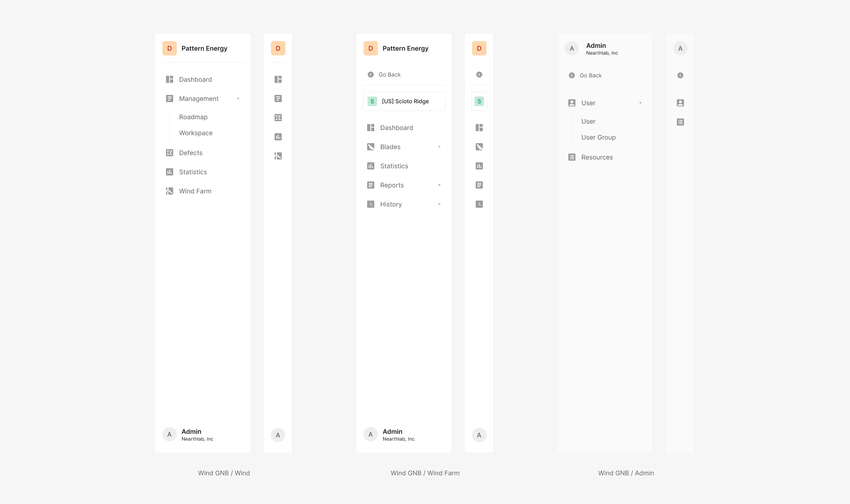
Task: Click the User icon in the collapsed Admin sidebar
Action: point(680,103)
